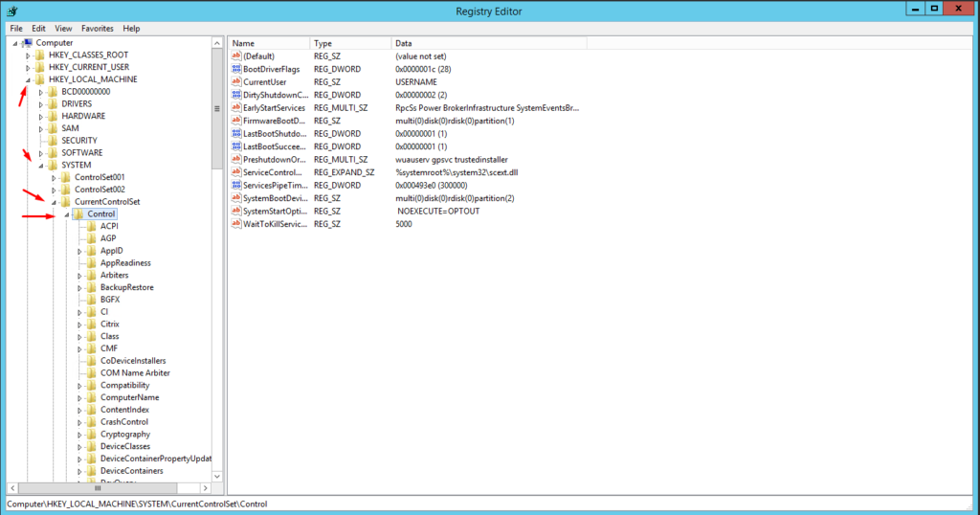Viewport: 980px width, 515px height.
Task: Click the SystemStartOptions value icon
Action: (x=236, y=212)
